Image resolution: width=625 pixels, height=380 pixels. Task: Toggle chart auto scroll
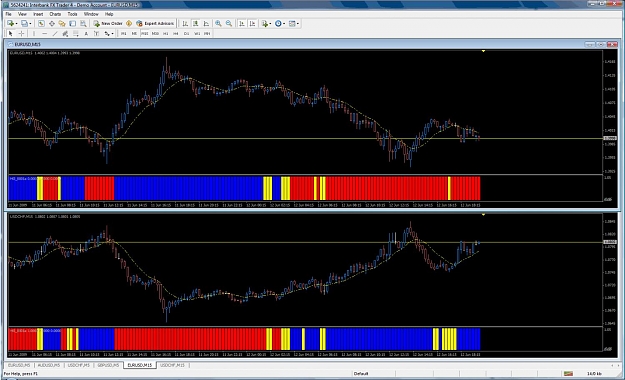coord(242,24)
